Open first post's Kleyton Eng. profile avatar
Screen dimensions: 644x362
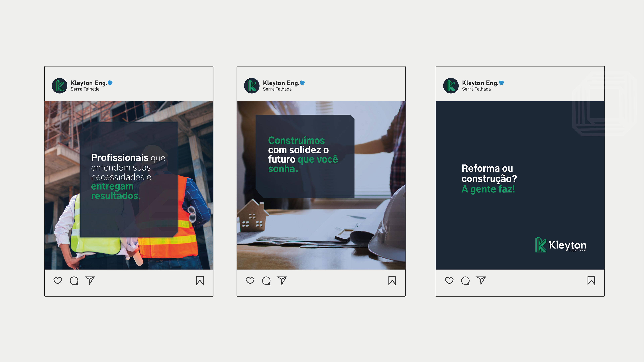pyautogui.click(x=60, y=86)
